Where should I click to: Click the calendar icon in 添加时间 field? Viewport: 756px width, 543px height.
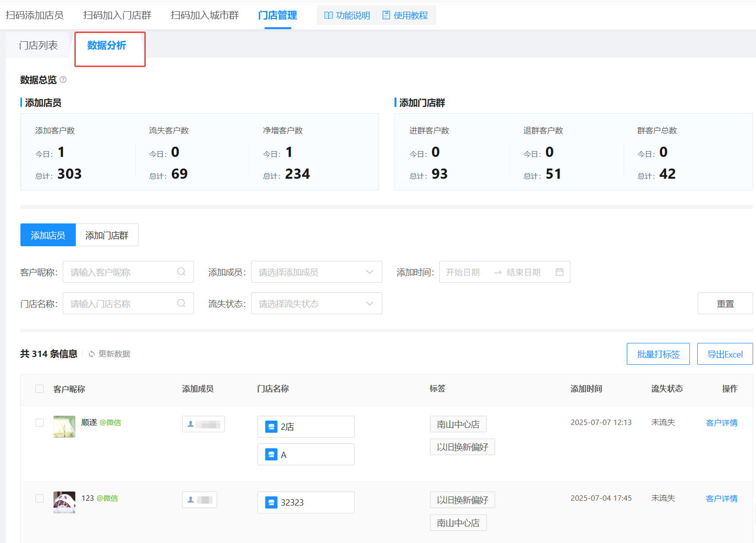pyautogui.click(x=560, y=272)
